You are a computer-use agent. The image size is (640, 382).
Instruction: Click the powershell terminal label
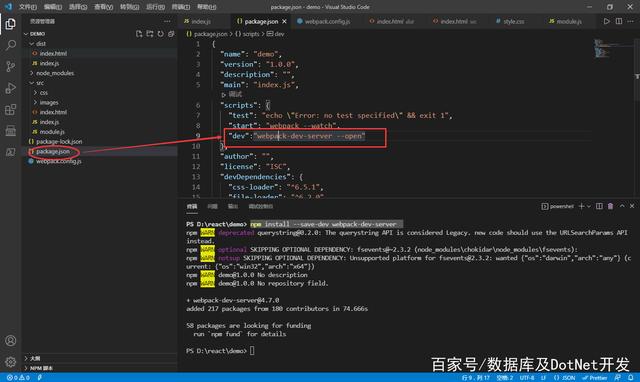pos(558,207)
